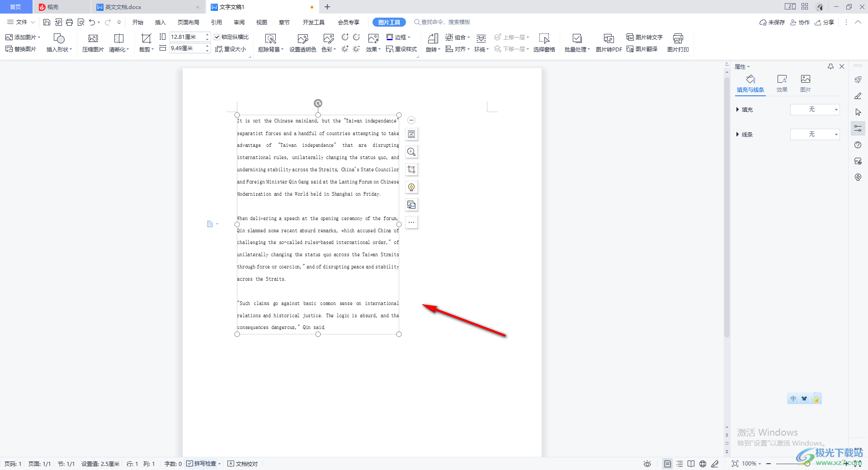Toggle Document Proofread (文档校对) in status bar
868x470 pixels.
tap(243, 464)
